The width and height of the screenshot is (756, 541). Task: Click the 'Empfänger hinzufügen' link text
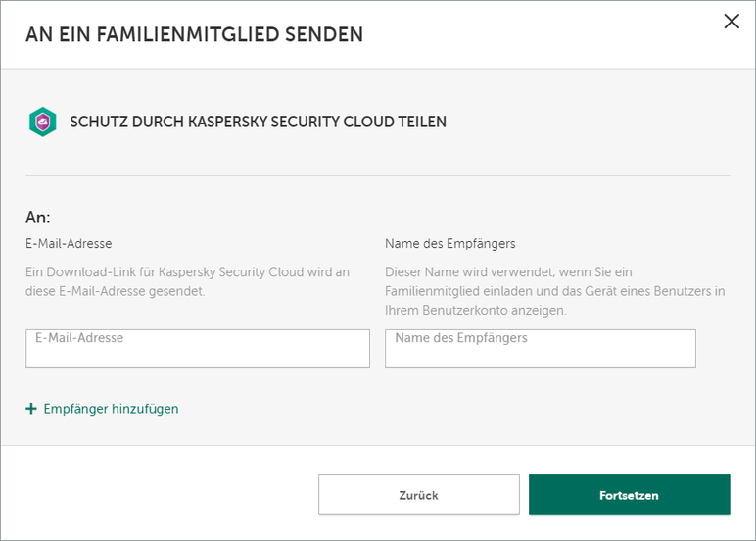111,409
